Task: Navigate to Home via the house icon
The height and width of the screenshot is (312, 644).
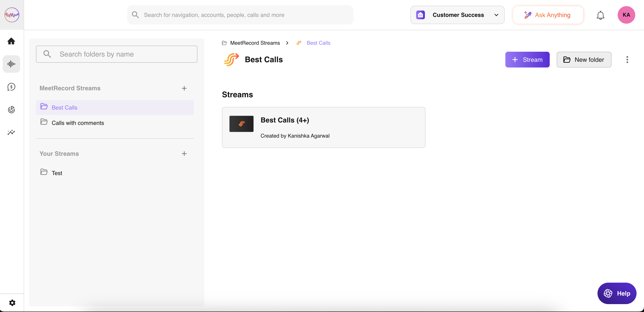Action: tap(11, 41)
